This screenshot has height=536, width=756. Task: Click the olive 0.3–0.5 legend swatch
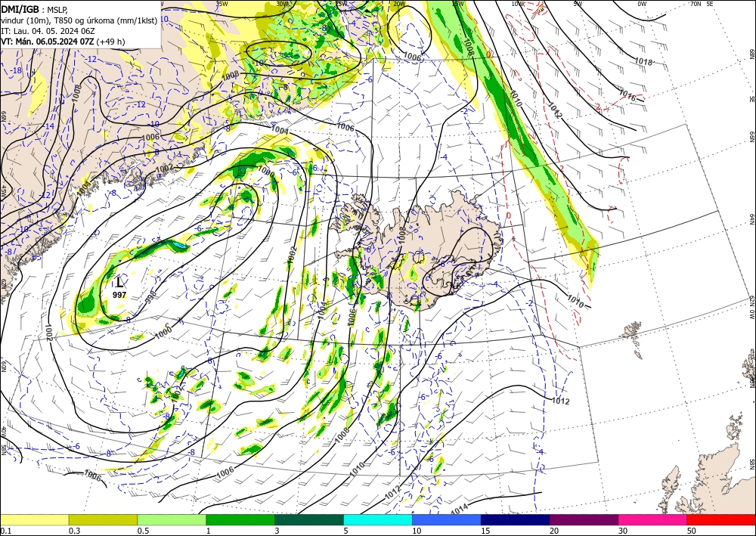click(103, 519)
